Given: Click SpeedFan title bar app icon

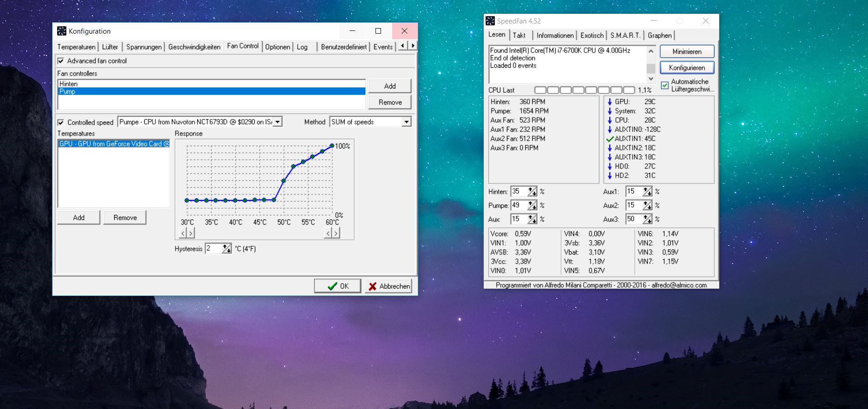Looking at the screenshot, I should coord(490,21).
